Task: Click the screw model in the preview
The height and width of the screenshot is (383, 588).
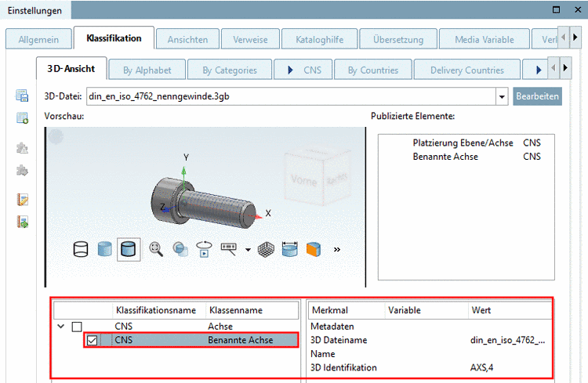Action: pyautogui.click(x=205, y=202)
